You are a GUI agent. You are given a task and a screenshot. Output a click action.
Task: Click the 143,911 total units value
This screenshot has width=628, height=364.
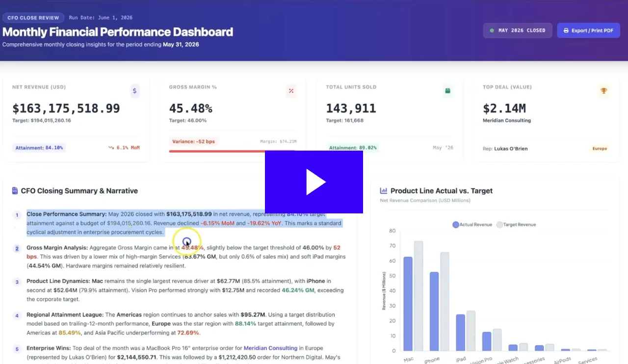[x=351, y=108]
